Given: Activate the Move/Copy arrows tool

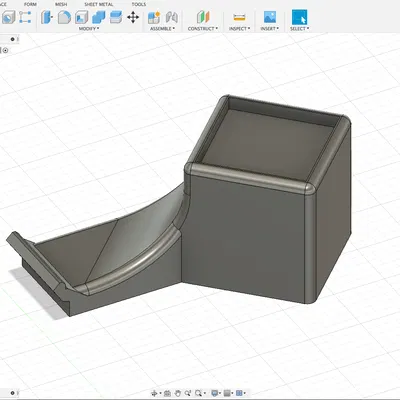Looking at the screenshot, I should point(133,17).
